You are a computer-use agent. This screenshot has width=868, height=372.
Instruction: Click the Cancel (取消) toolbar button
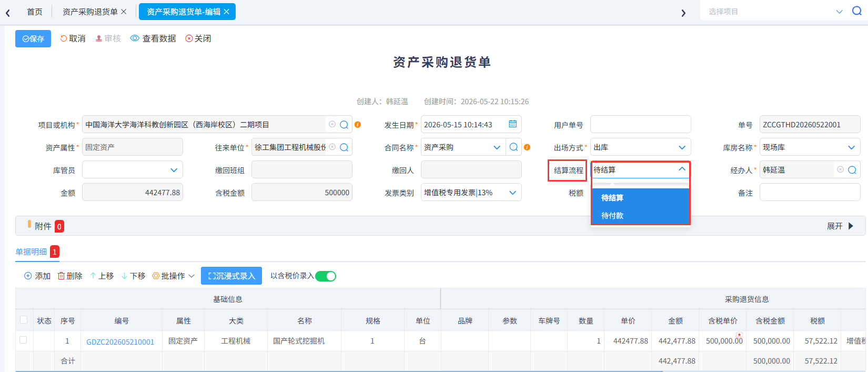click(73, 38)
